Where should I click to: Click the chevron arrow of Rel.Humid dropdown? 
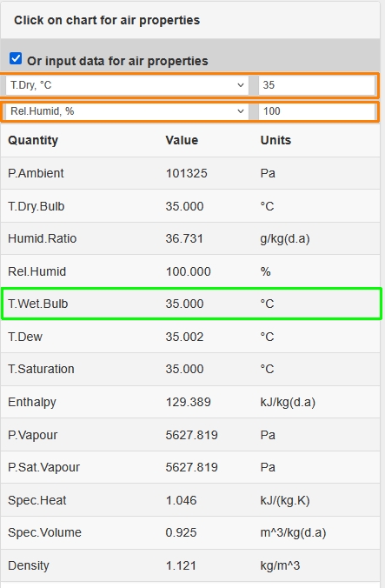(x=241, y=111)
